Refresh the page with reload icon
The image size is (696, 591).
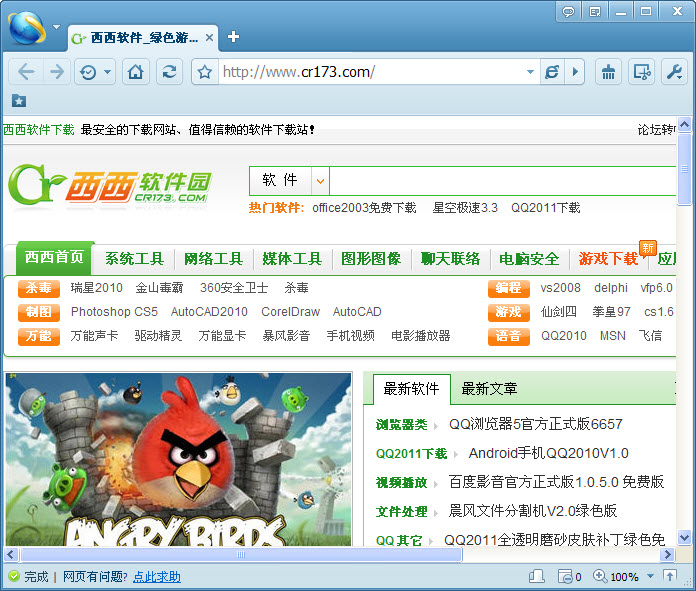(169, 71)
